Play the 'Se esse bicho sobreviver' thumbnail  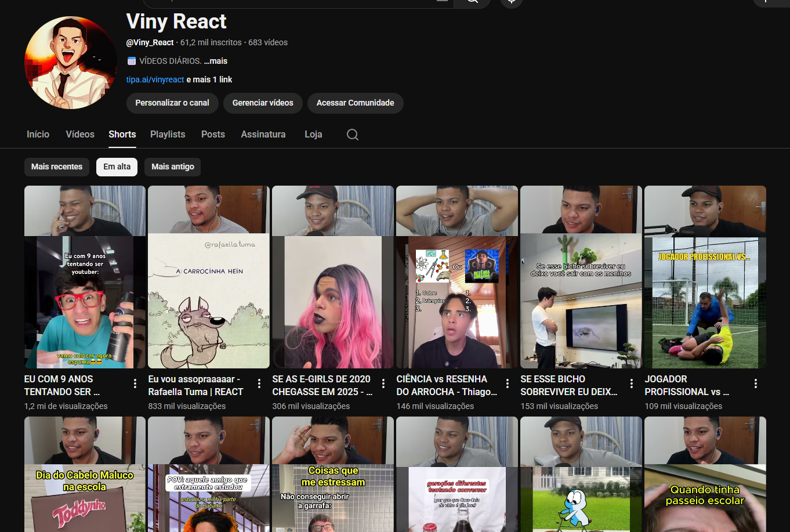[581, 277]
